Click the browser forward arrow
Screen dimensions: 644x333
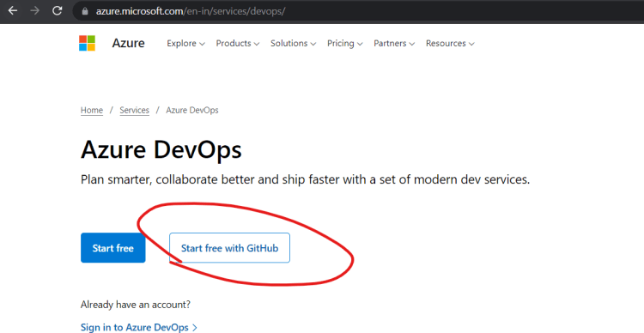tap(35, 10)
